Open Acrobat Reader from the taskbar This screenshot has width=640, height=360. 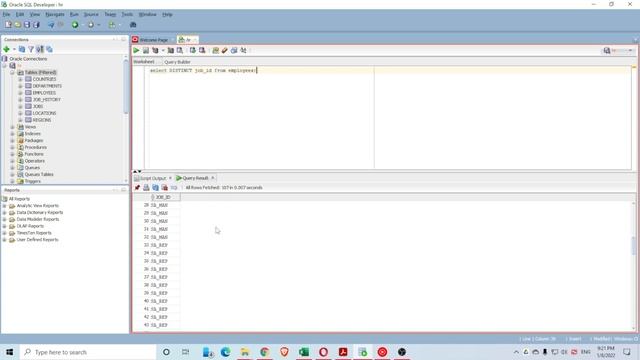click(343, 352)
